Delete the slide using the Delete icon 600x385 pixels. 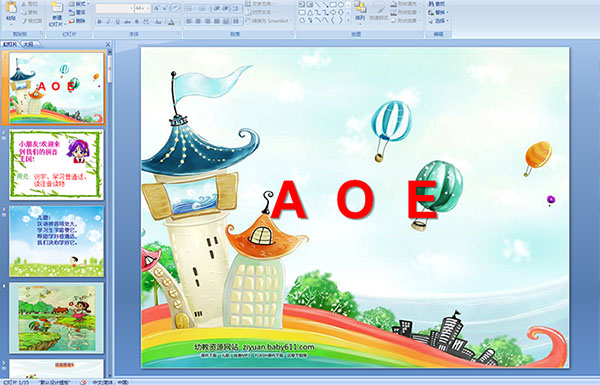[72, 21]
